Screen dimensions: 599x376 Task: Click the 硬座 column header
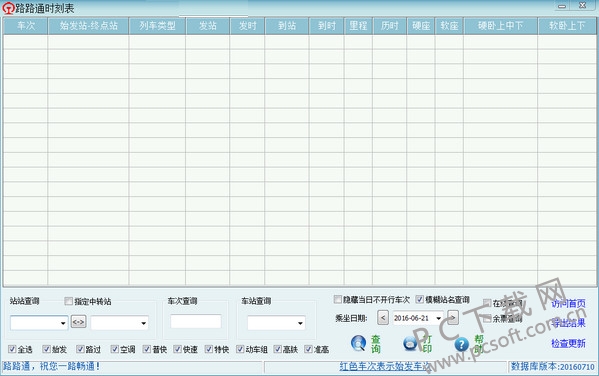[421, 26]
